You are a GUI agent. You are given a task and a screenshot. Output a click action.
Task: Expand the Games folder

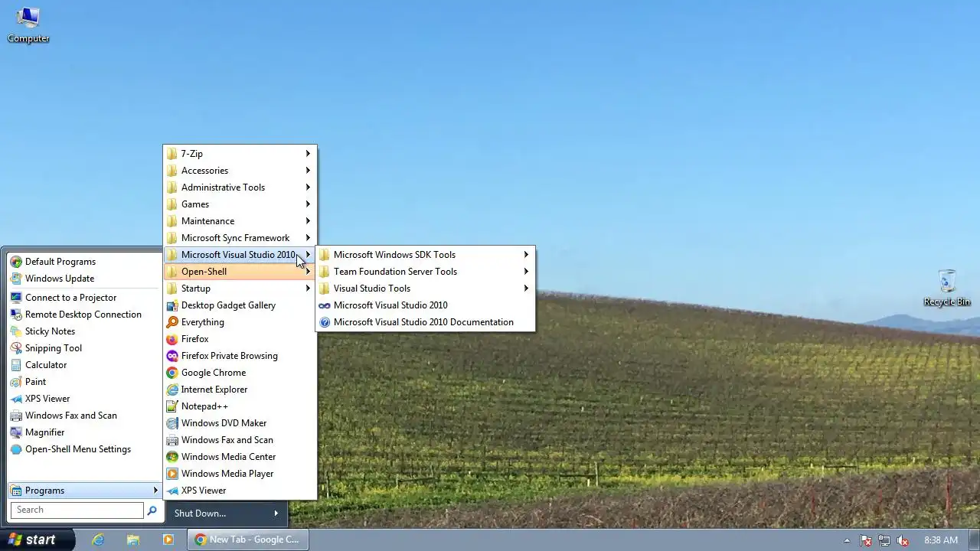point(240,204)
